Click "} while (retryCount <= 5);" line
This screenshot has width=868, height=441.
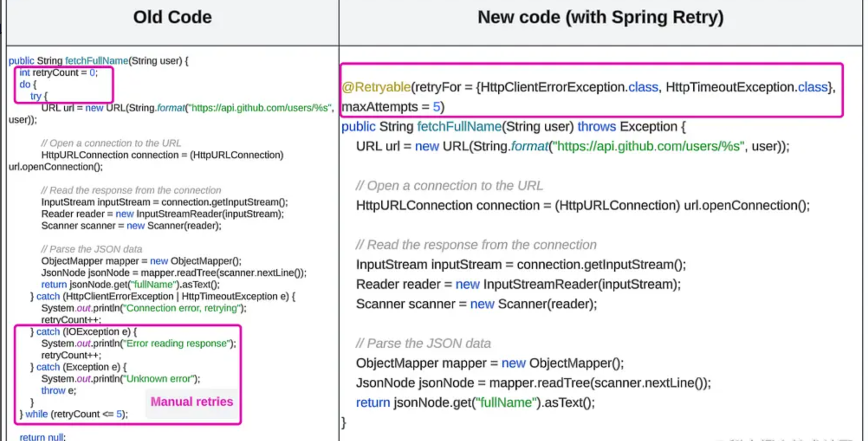pos(74,414)
